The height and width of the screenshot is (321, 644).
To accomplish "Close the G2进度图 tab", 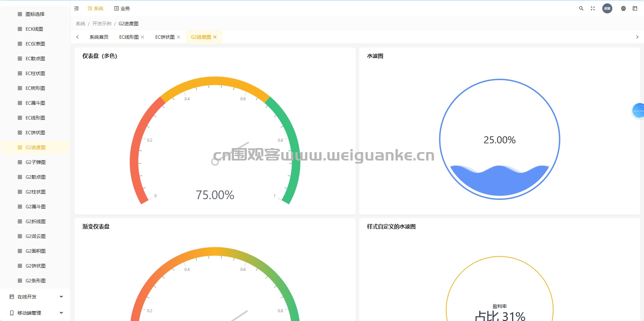I will [215, 37].
